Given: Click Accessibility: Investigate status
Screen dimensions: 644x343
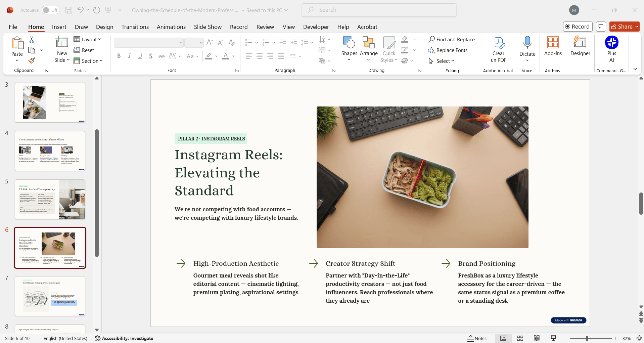Looking at the screenshot, I should coord(124,338).
